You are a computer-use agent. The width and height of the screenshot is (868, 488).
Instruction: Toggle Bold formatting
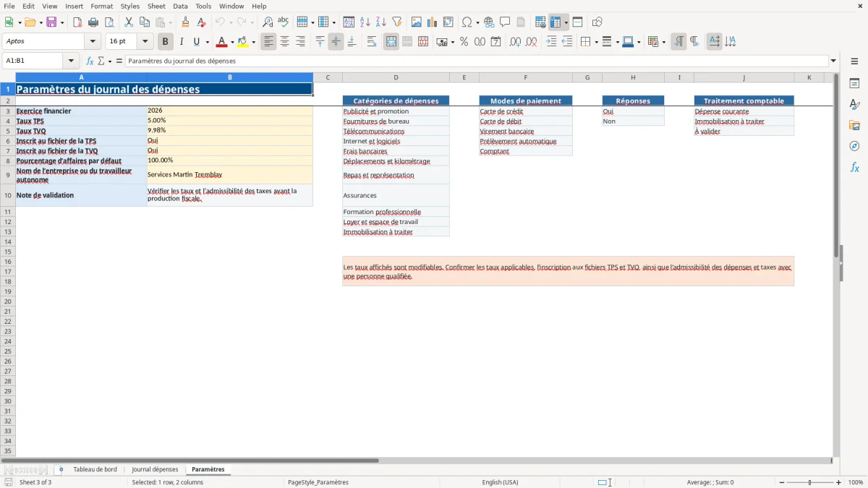pos(166,42)
